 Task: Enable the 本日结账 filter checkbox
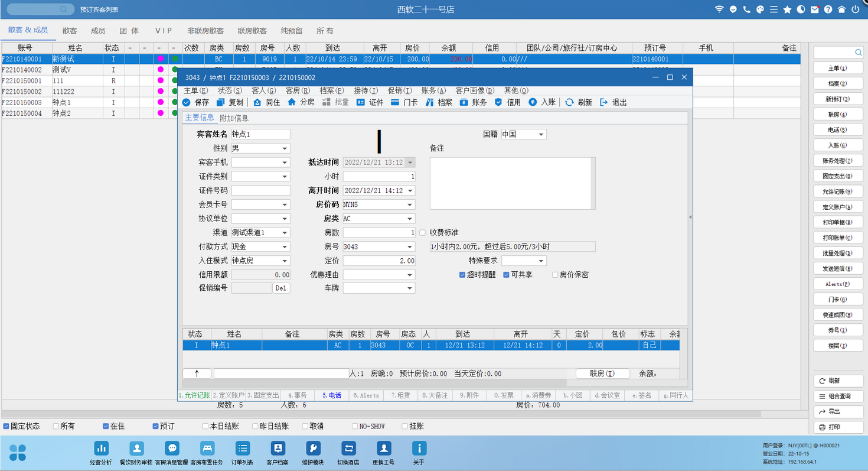(205, 426)
